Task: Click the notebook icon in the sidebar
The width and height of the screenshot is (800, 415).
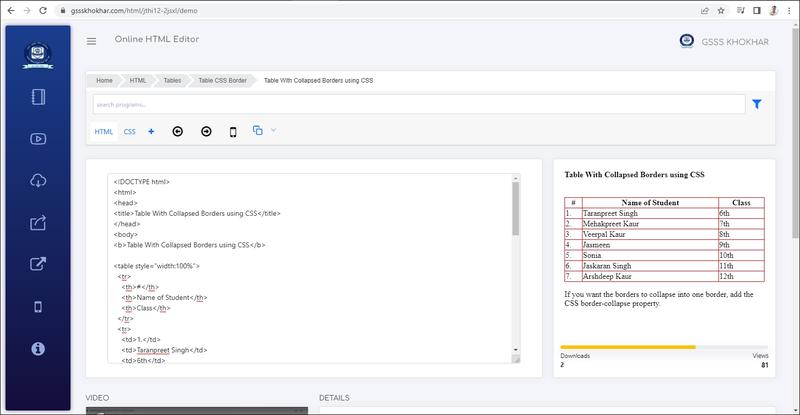Action: (39, 98)
